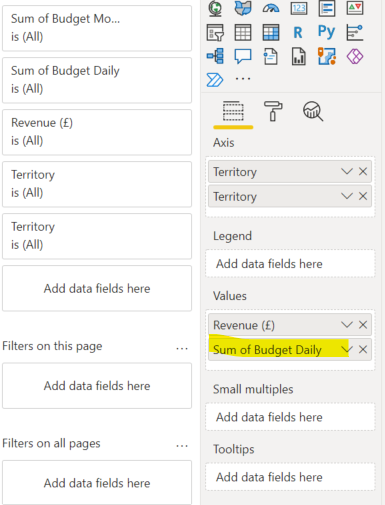Select the Card (123) visual
The width and height of the screenshot is (385, 505).
299,8
